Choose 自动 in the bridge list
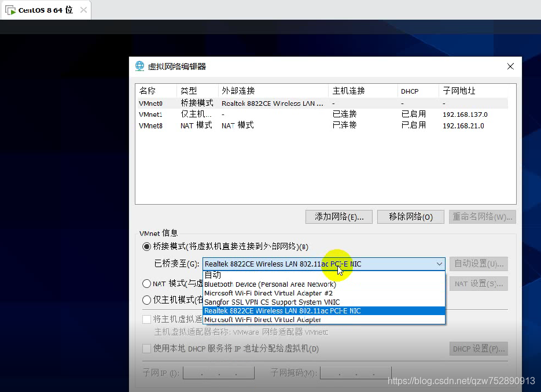The width and height of the screenshot is (541, 392). (324, 275)
